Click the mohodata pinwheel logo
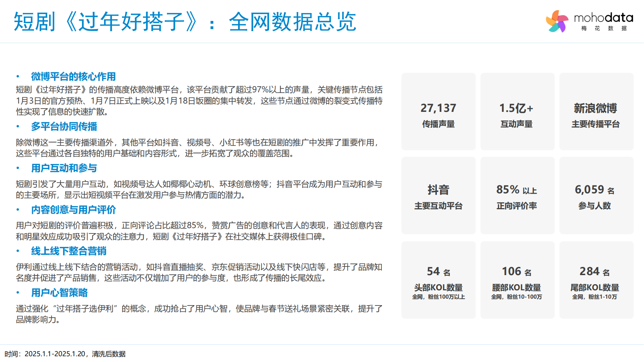The height and width of the screenshot is (362, 644). 557,21
